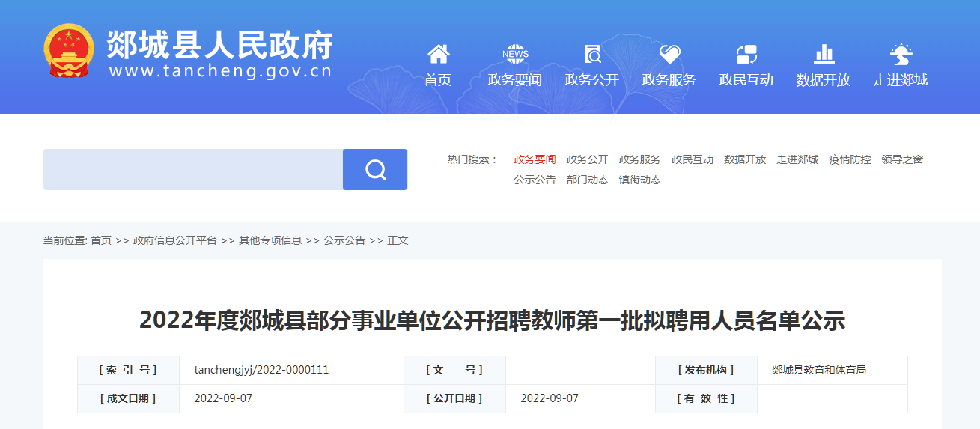980x429 pixels.
Task: Click index number tanchengjyj/2022-0000111
Action: point(261,370)
